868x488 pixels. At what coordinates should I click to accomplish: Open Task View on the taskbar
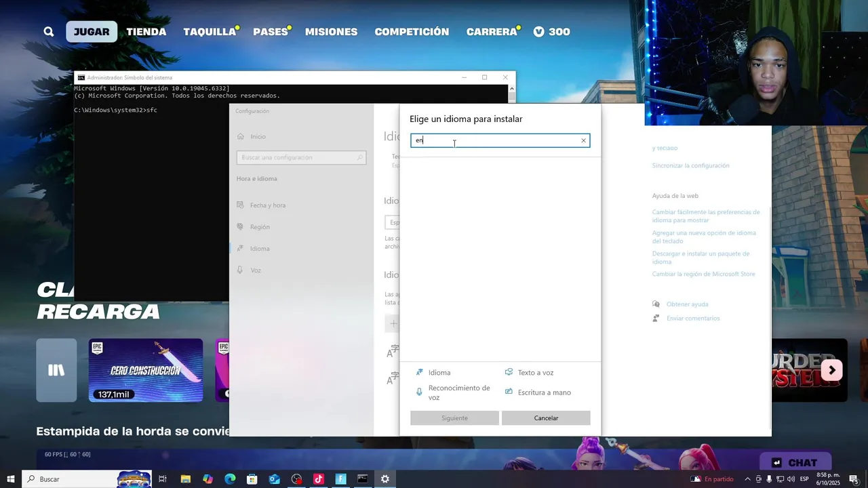(x=163, y=479)
